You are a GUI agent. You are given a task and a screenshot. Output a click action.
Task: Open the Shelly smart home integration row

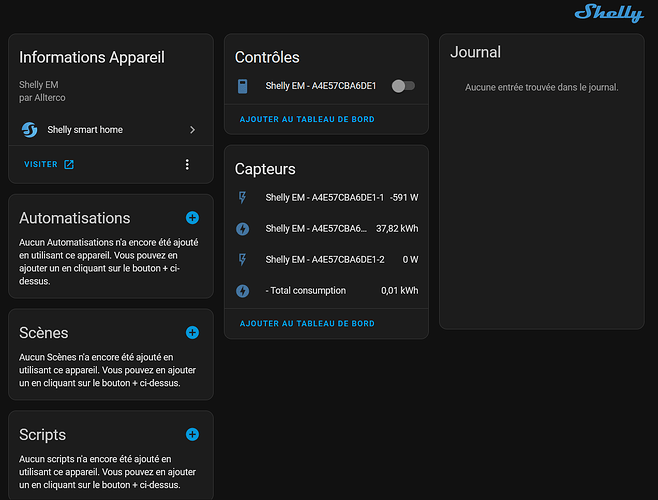click(111, 130)
